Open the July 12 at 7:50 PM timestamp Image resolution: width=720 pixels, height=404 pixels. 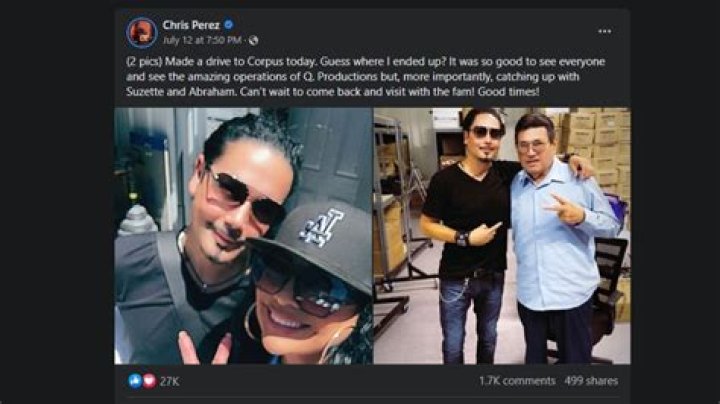click(x=202, y=40)
